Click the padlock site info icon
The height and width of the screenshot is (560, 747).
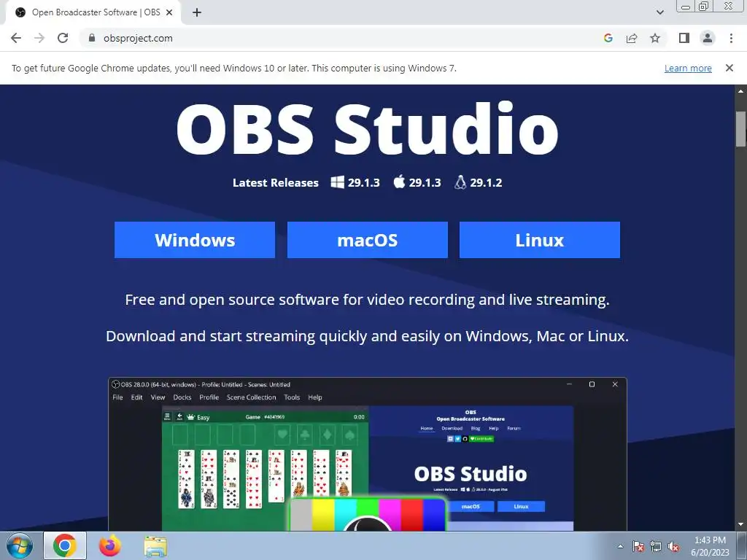tap(92, 38)
